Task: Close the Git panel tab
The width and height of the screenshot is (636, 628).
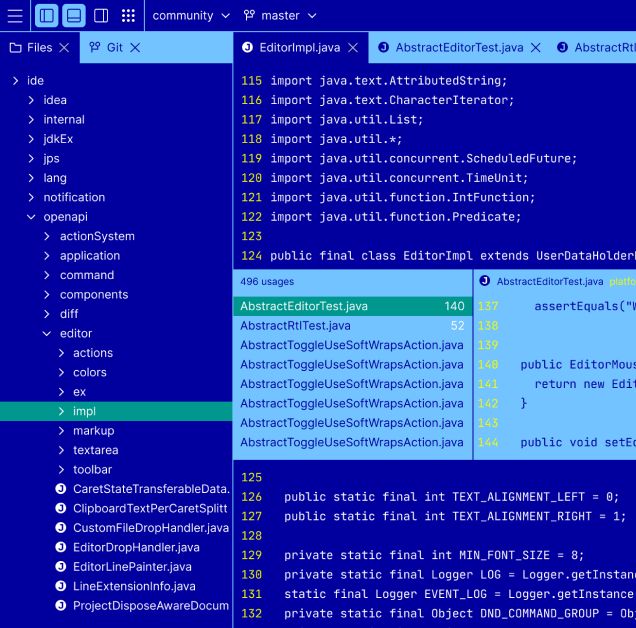Action: 135,48
